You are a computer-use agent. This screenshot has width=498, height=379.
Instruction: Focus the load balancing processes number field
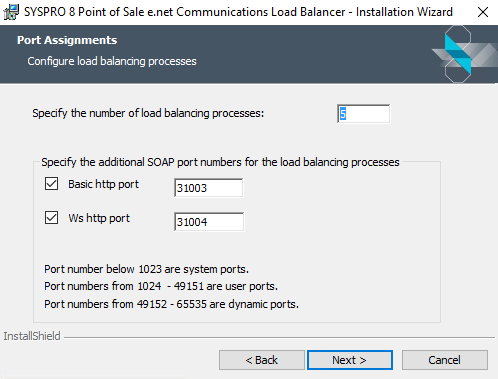click(363, 114)
